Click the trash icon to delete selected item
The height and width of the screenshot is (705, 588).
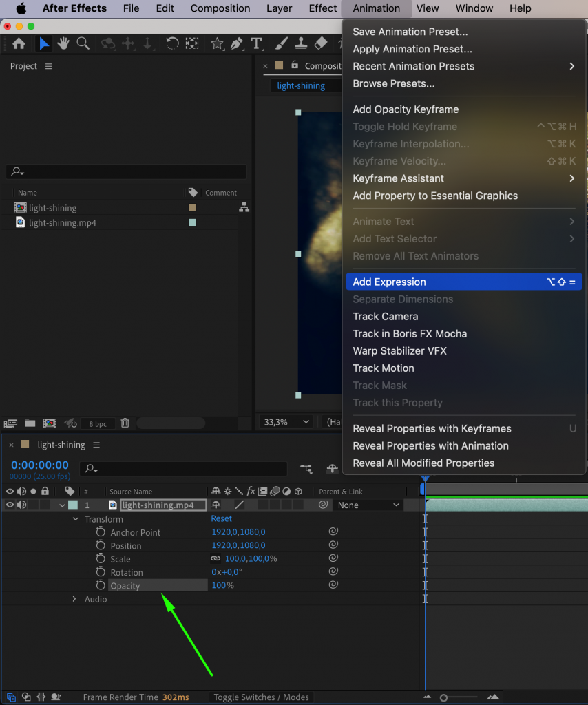(x=125, y=423)
